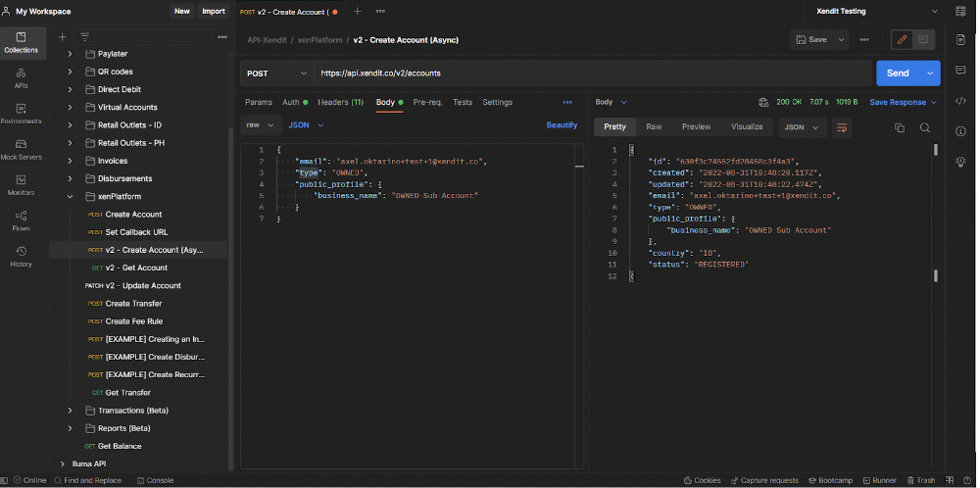Open the Flows sidebar section
Image resolution: width=980 pixels, height=488 pixels.
click(x=22, y=221)
